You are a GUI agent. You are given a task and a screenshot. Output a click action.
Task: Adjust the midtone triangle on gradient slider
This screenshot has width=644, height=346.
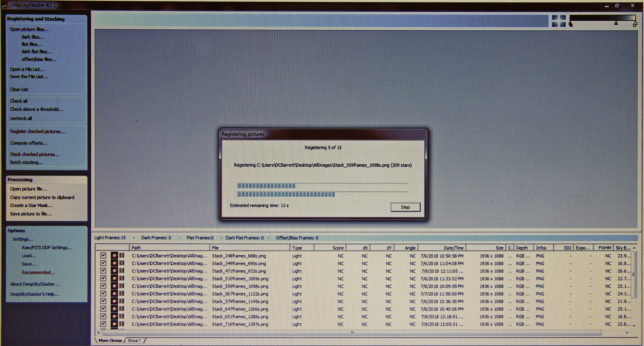[616, 23]
